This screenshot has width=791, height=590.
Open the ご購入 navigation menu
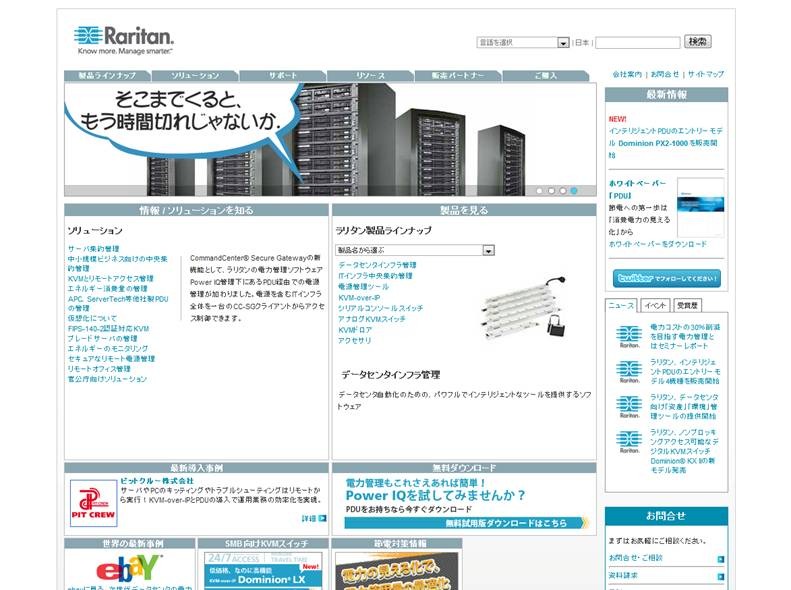pyautogui.click(x=545, y=76)
